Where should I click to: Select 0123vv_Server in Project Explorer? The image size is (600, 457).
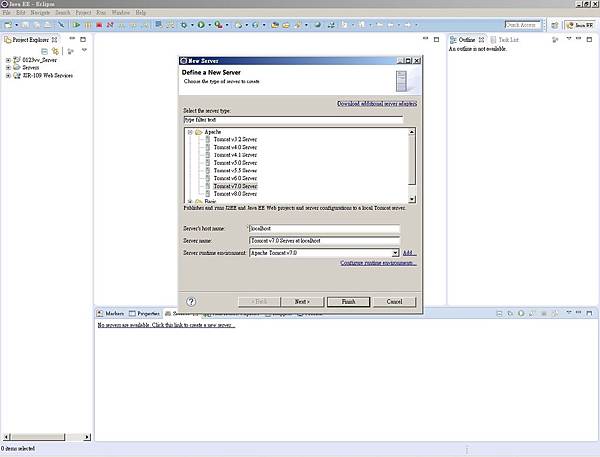tap(39, 60)
